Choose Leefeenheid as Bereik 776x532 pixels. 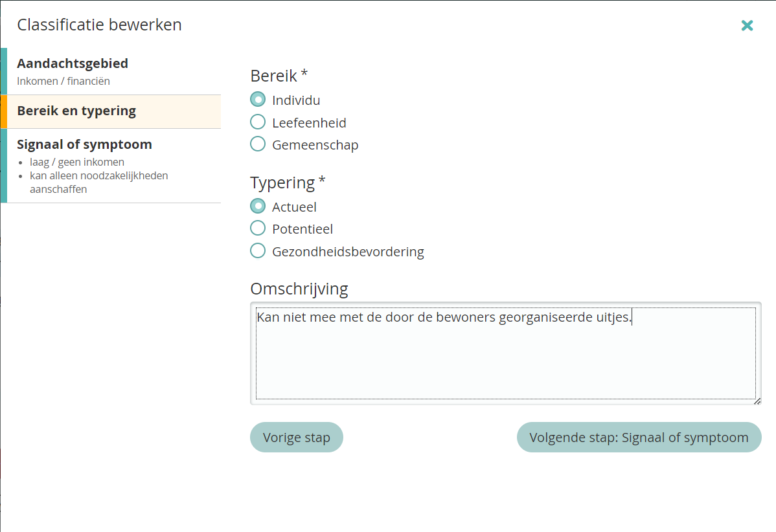click(258, 122)
